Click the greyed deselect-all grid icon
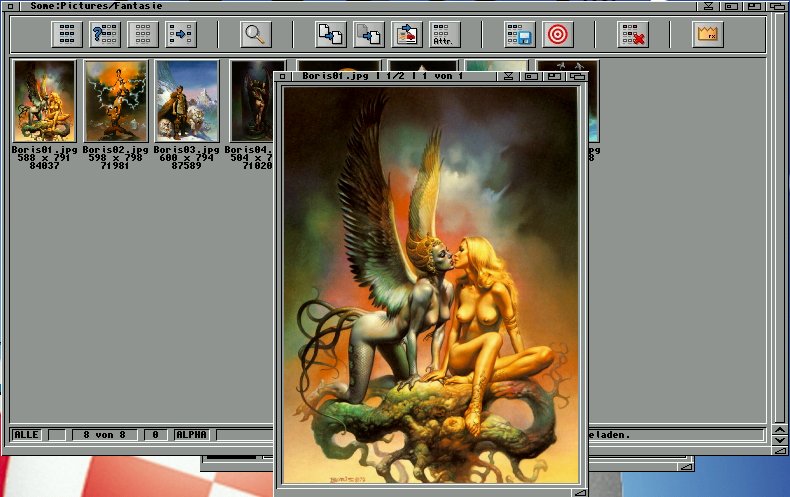The height and width of the screenshot is (497, 790). click(x=143, y=34)
